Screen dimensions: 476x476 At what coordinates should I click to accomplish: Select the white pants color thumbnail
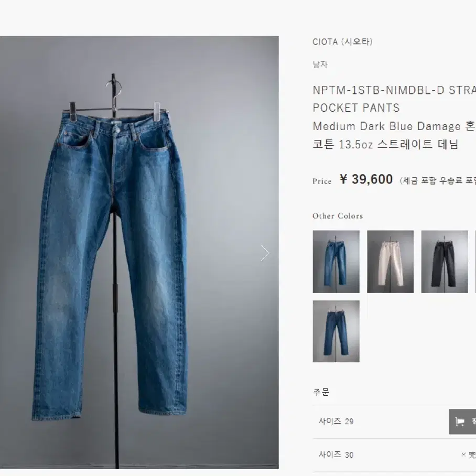(390, 262)
